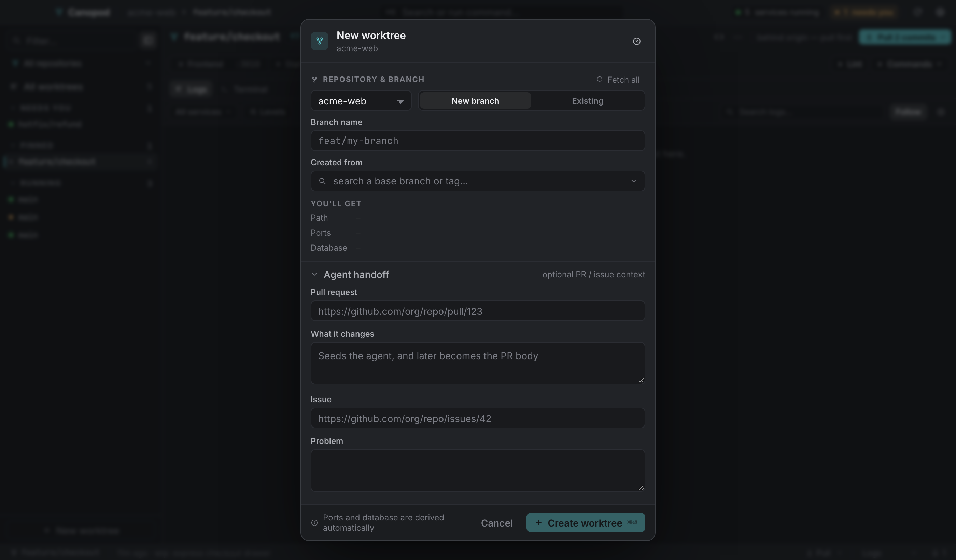The image size is (956, 560).
Task: Click the worktree branch icon in dialog header
Action: click(x=320, y=41)
